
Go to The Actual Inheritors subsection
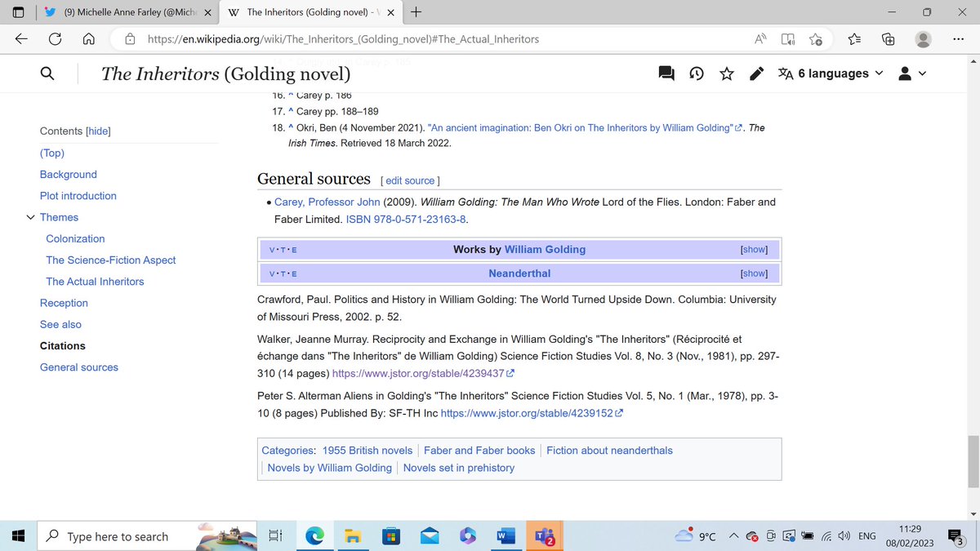tap(95, 282)
